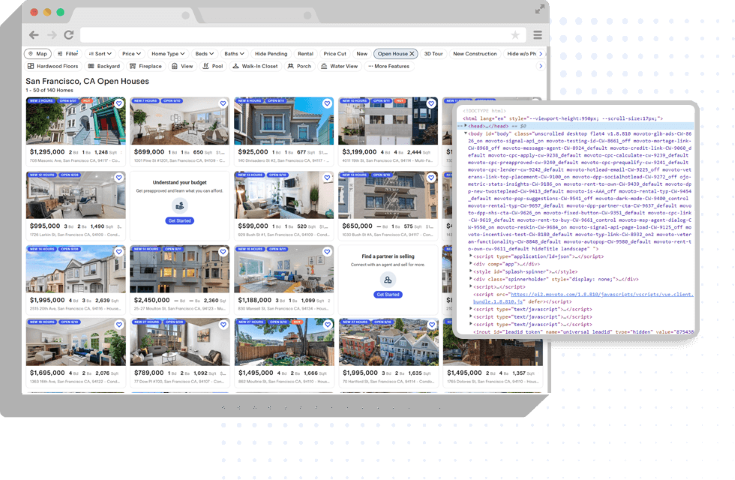The width and height of the screenshot is (735, 480).
Task: Favorite the $1,995,000 four-bed listing heart
Action: (119, 252)
